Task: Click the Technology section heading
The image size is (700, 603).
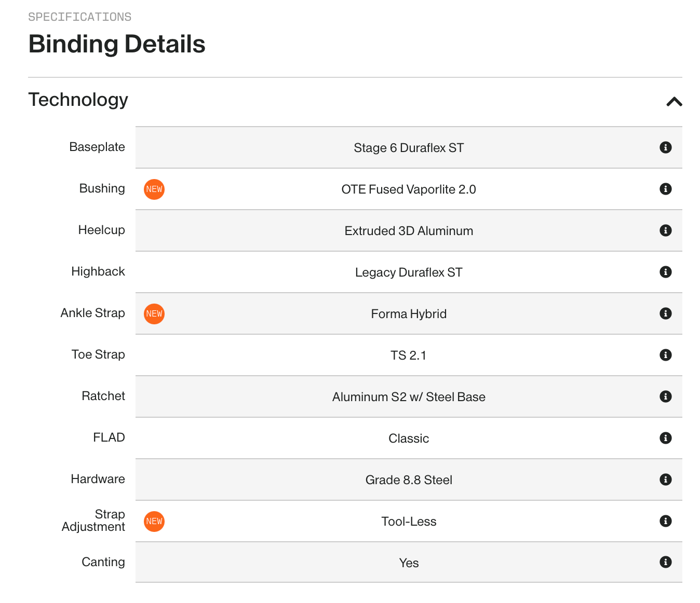Action: click(78, 100)
